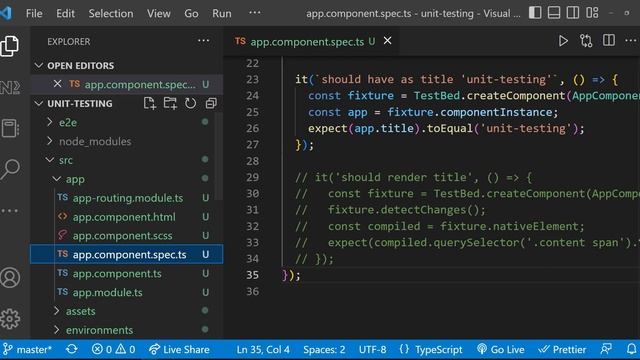This screenshot has width=640, height=360.
Task: Change file encoding UTF-8 in status bar
Action: (372, 349)
